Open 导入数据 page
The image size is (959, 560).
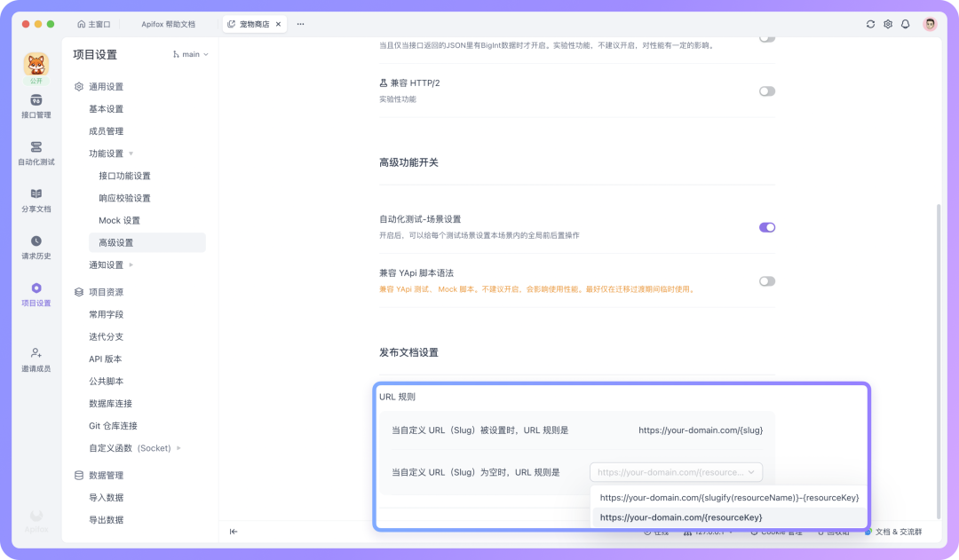pos(107,498)
